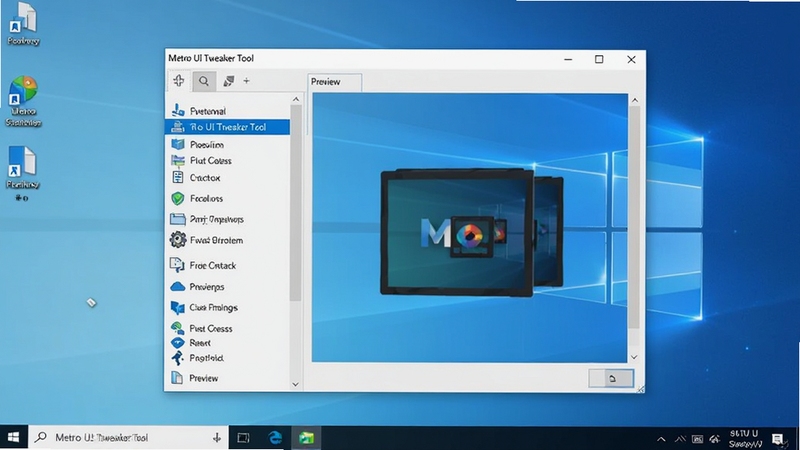
Task: Click the preview pane scroll up arrow
Action: [x=635, y=100]
